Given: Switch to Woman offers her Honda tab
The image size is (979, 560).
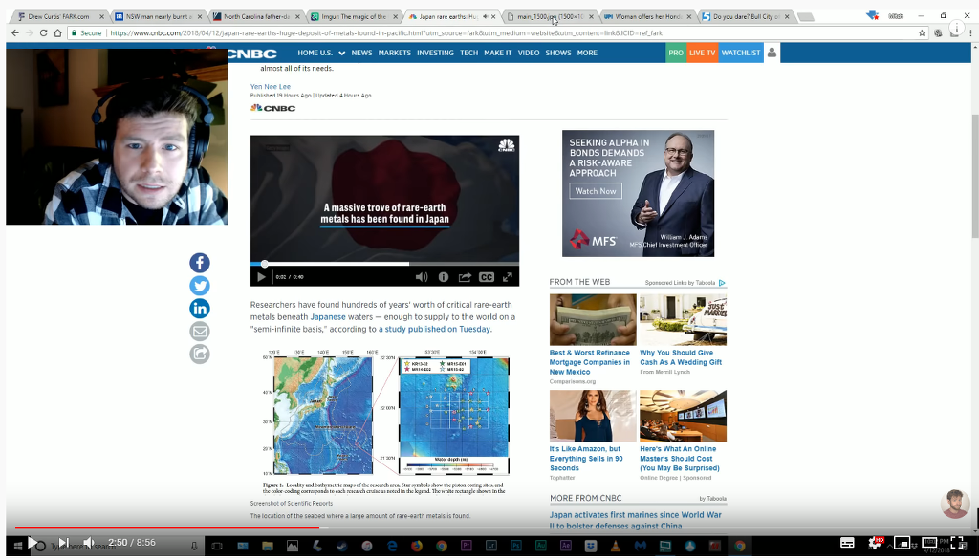Looking at the screenshot, I should point(647,17).
